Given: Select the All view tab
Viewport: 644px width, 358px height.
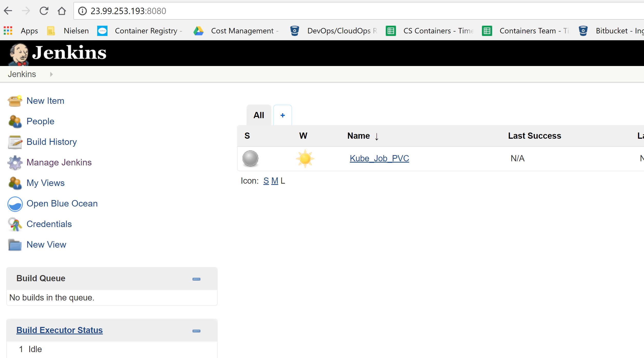Looking at the screenshot, I should coord(259,115).
